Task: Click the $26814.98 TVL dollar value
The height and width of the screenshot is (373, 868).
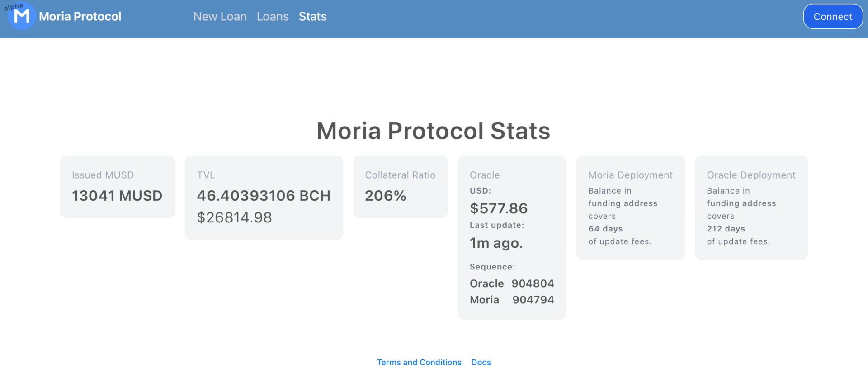Action: (x=234, y=217)
